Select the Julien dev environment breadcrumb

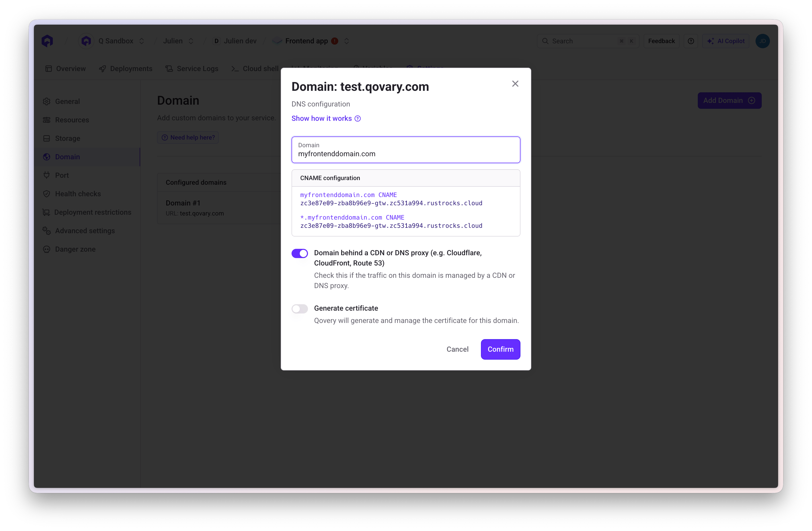[235, 41]
